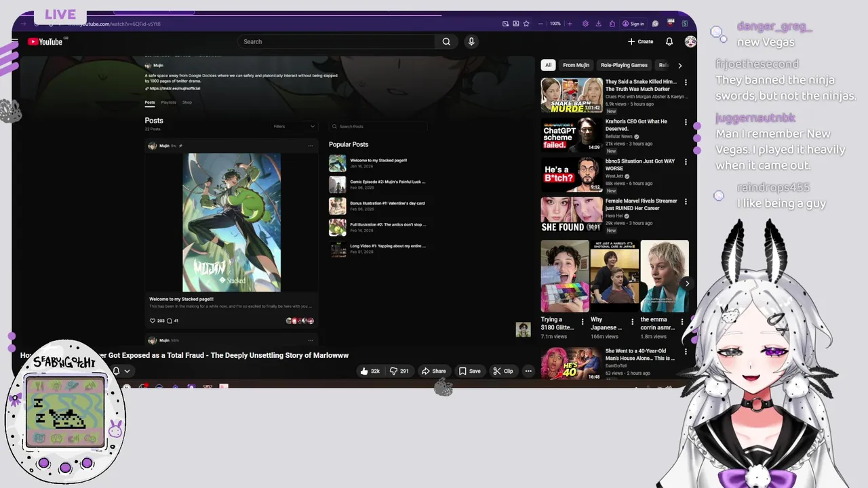Click the Share button
This screenshot has height=488, width=868.
(x=433, y=371)
